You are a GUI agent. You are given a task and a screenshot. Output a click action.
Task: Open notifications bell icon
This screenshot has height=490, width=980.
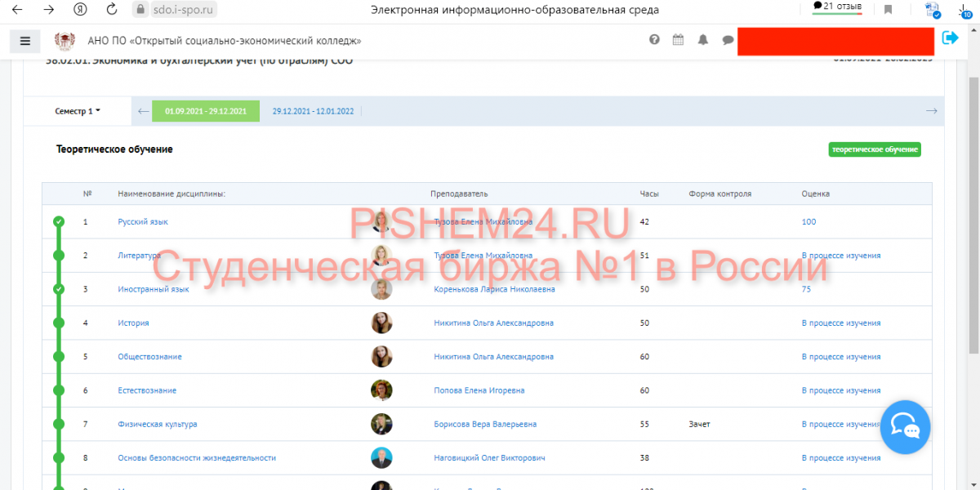[x=702, y=40]
